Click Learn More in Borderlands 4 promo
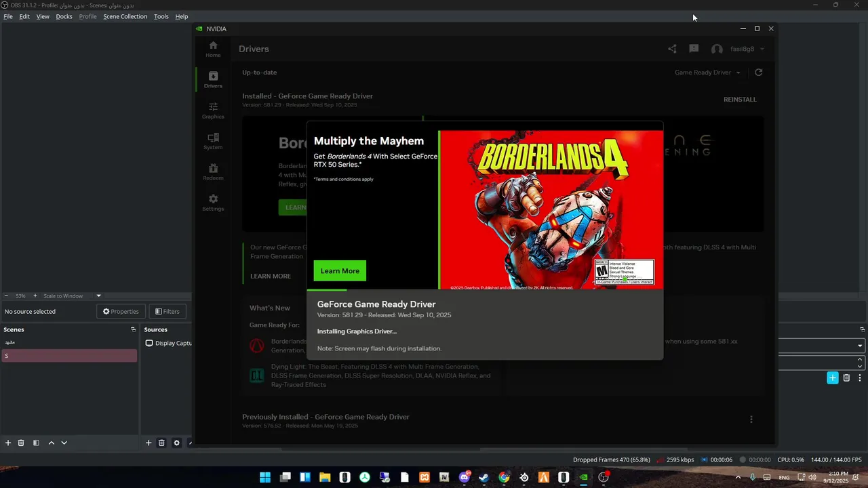Viewport: 868px width, 488px height. (340, 271)
